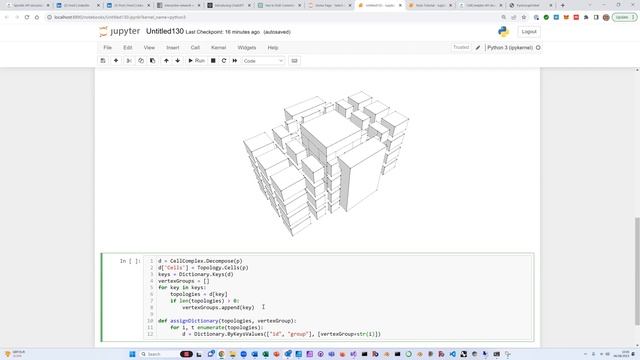Run the selected cell
Screen dimensions: 640x360
pyautogui.click(x=196, y=61)
